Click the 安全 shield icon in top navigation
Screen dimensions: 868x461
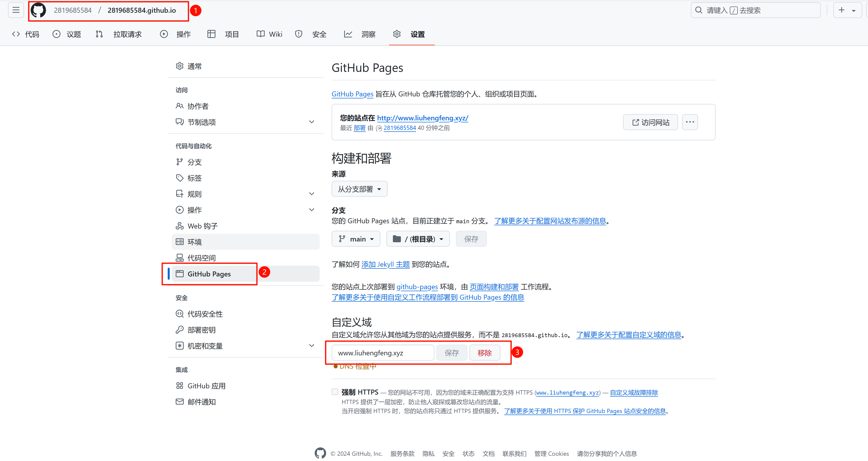pos(299,34)
